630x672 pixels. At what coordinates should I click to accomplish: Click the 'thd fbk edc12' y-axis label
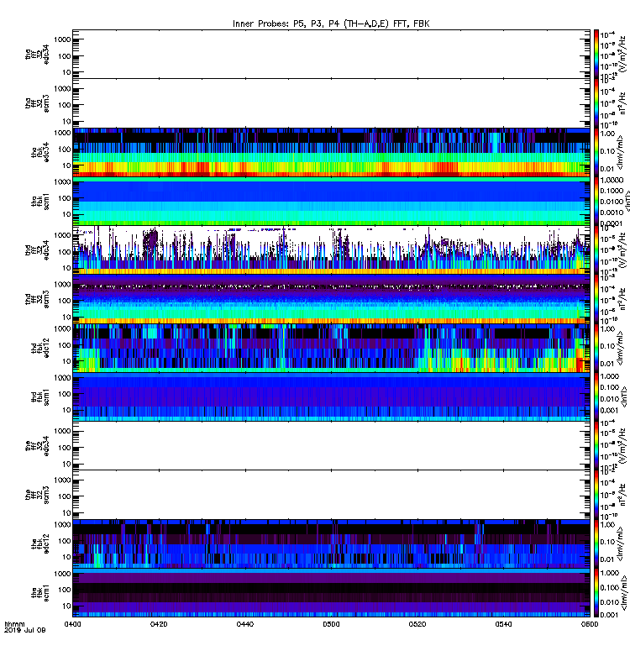pyautogui.click(x=40, y=348)
